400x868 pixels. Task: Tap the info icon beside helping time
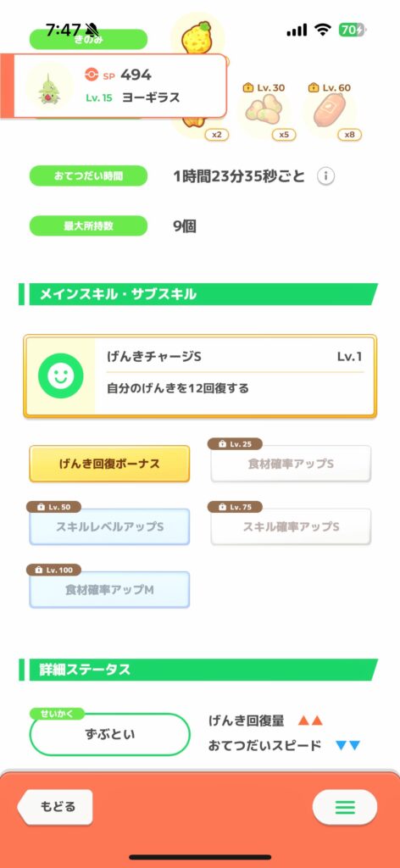pyautogui.click(x=326, y=176)
